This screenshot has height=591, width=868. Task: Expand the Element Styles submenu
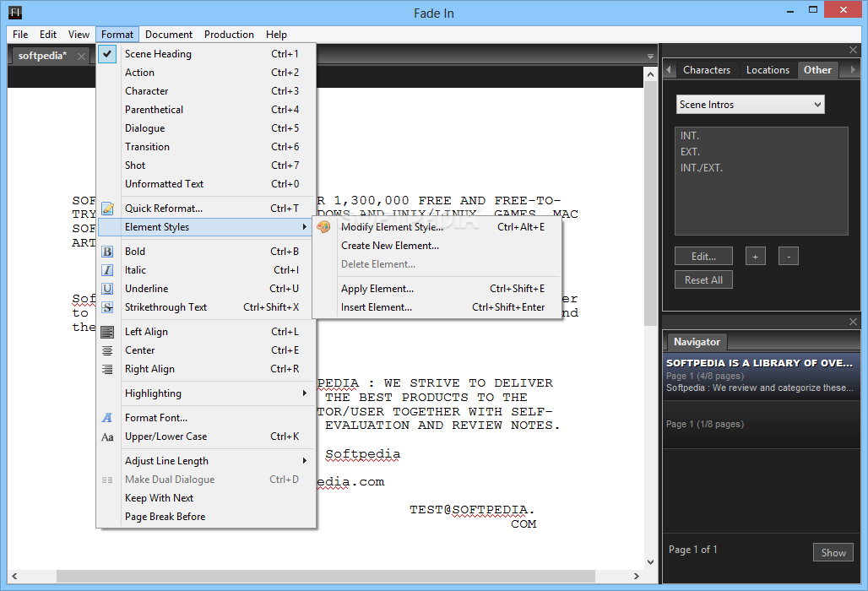(203, 227)
